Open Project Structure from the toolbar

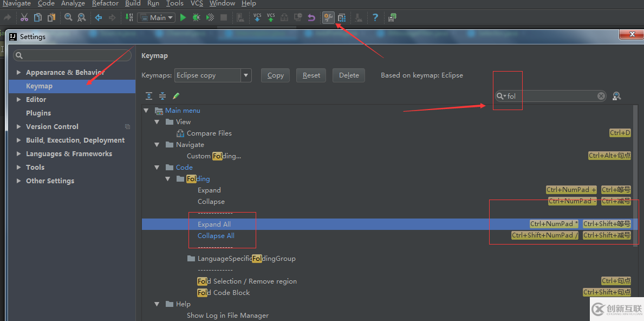point(342,17)
